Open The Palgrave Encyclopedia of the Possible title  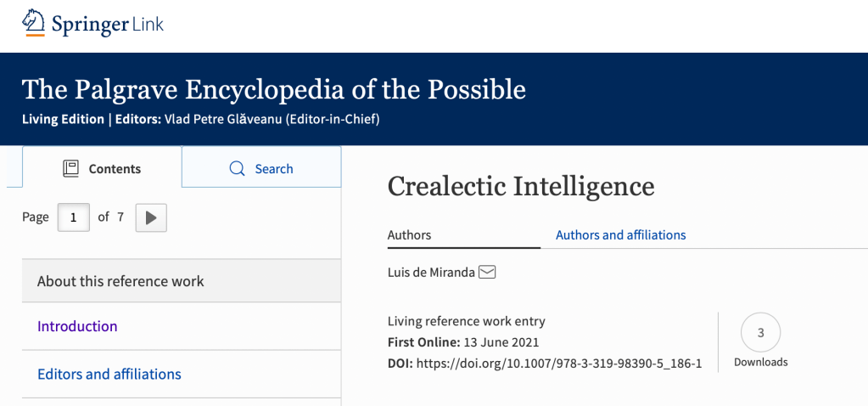(273, 89)
